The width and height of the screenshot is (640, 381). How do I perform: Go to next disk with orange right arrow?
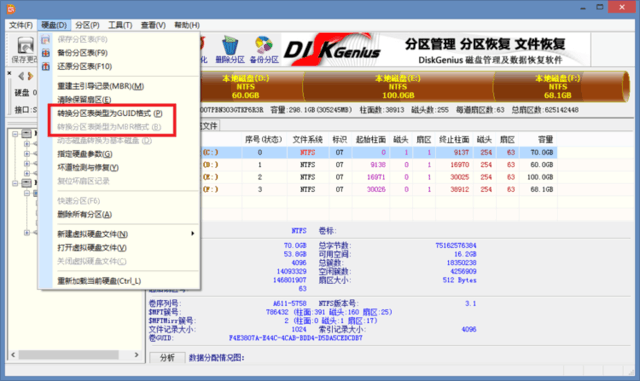pos(30,76)
